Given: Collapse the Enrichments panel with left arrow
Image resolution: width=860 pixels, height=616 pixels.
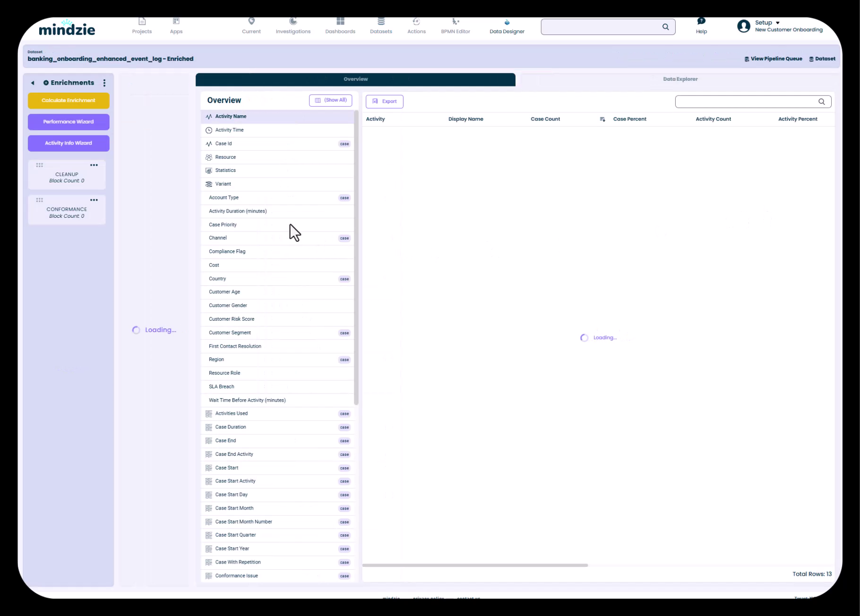Looking at the screenshot, I should click(33, 83).
